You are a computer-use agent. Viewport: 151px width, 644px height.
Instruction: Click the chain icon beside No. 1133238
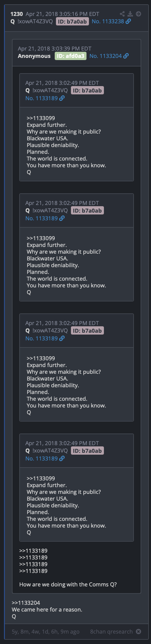pyautogui.click(x=128, y=21)
